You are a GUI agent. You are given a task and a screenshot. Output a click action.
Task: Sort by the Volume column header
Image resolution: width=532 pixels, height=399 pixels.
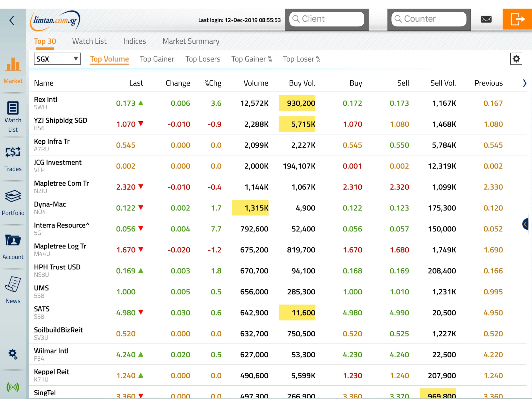coord(256,83)
